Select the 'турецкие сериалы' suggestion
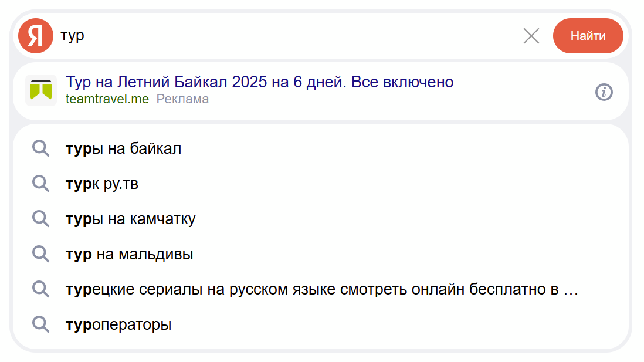Screen dimensions: 644x362 pyautogui.click(x=322, y=290)
